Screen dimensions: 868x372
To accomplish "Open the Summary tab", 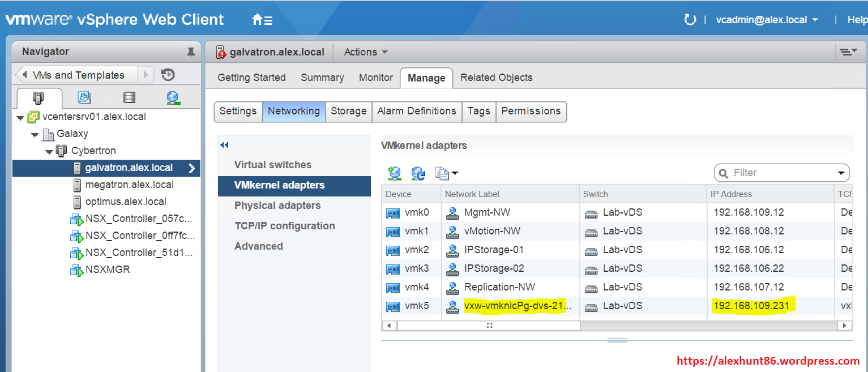I will click(x=322, y=78).
